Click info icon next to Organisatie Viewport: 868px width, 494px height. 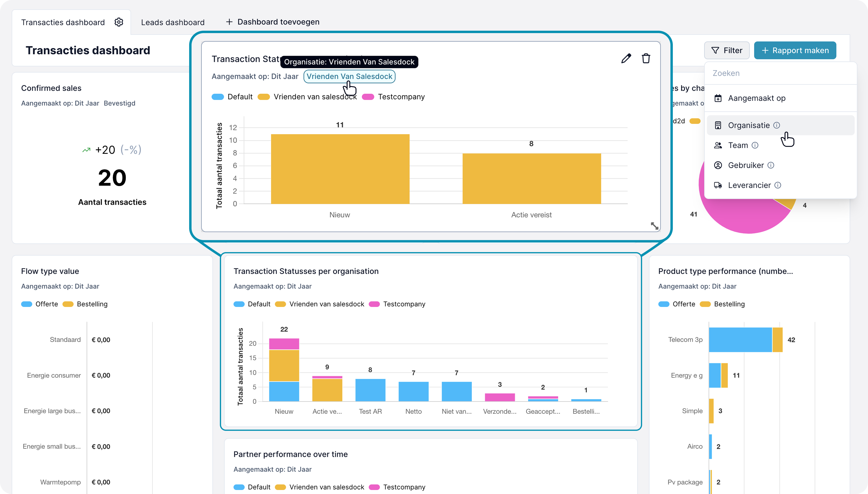click(777, 125)
